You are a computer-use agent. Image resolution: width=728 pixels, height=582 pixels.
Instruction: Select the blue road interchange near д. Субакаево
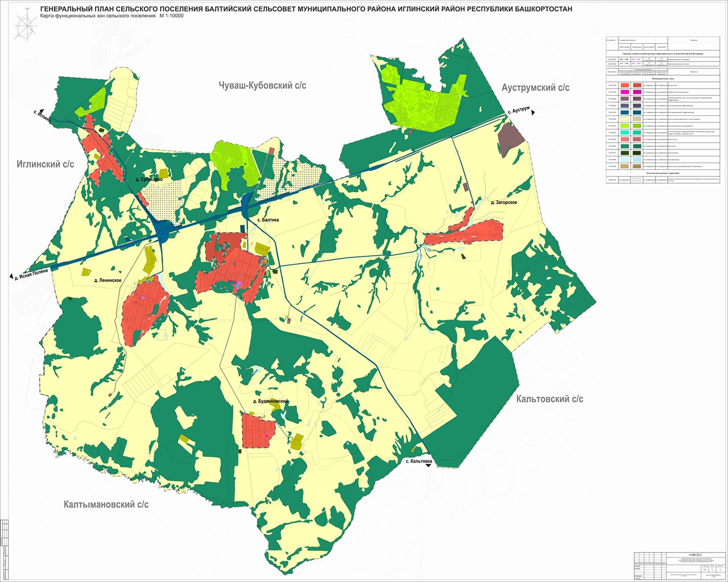pyautogui.click(x=165, y=231)
